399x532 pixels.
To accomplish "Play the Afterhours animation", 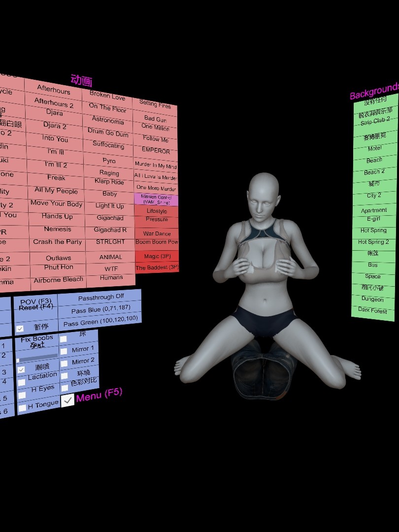I will pos(54,91).
